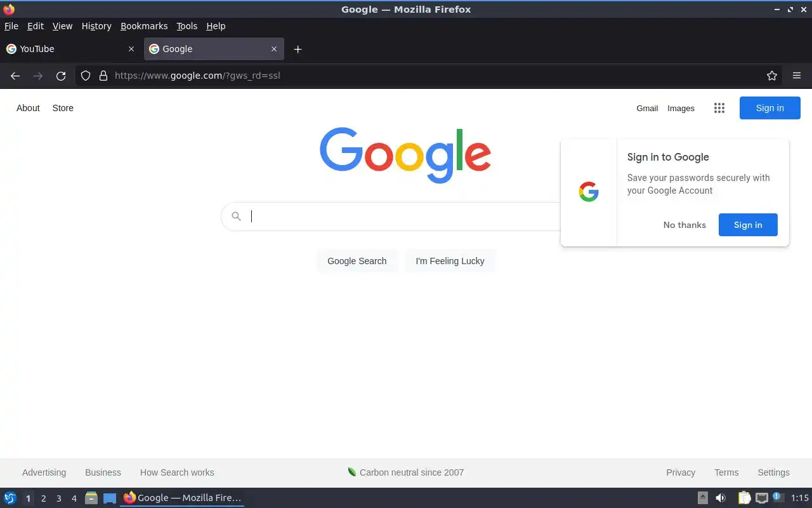Open the volume speaker icon in tray

[721, 498]
